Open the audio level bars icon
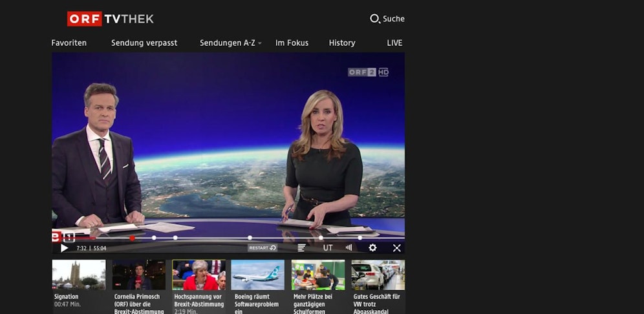 [x=349, y=247]
